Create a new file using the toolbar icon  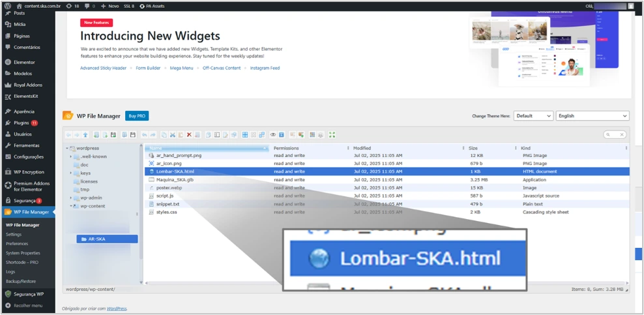[x=105, y=135]
